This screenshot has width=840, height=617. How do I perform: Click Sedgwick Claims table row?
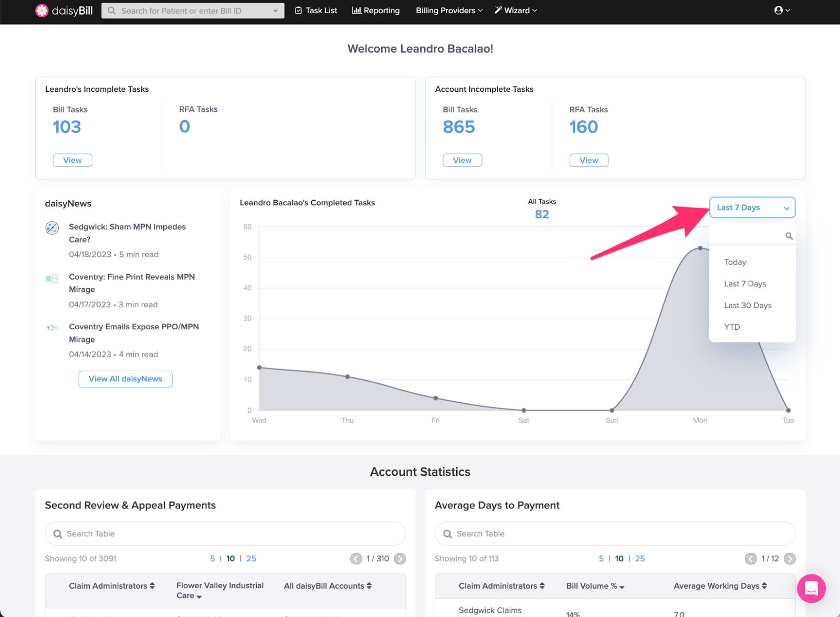click(615, 609)
